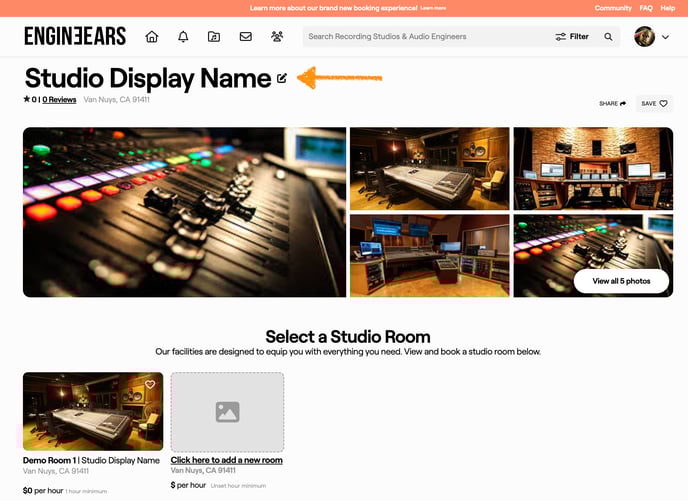This screenshot has width=688, height=501.
Task: Open the Community menu link
Action: (613, 8)
